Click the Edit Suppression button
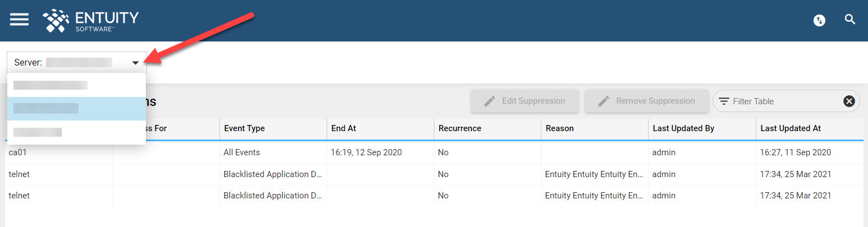This screenshot has width=868, height=227. click(x=525, y=101)
